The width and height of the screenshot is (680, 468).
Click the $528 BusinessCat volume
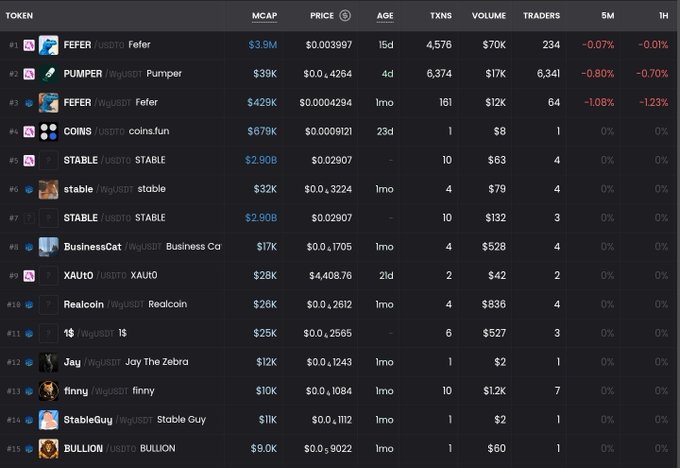tap(494, 247)
